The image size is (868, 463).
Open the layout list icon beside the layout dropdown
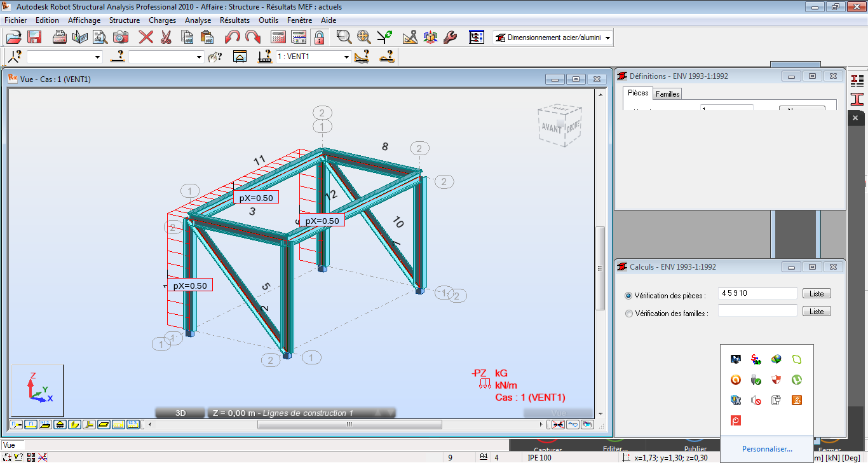(477, 37)
